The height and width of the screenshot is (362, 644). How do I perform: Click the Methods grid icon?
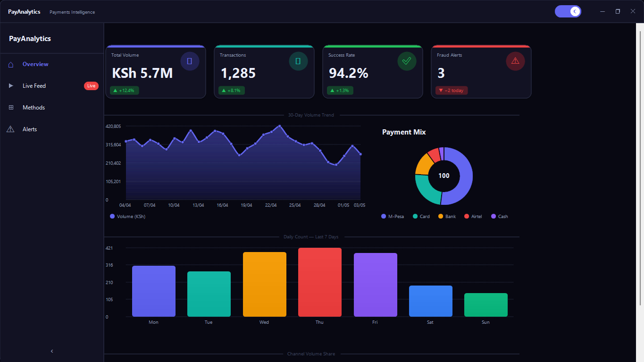[11, 108]
